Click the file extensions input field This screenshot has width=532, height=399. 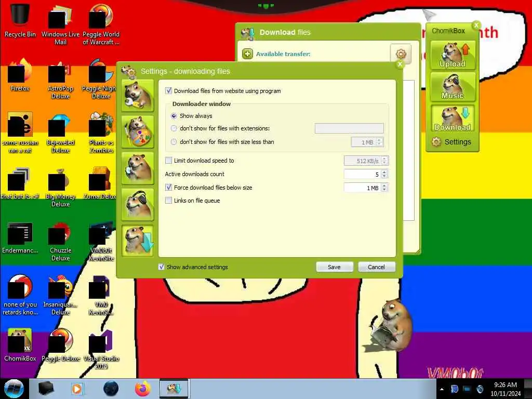click(349, 128)
